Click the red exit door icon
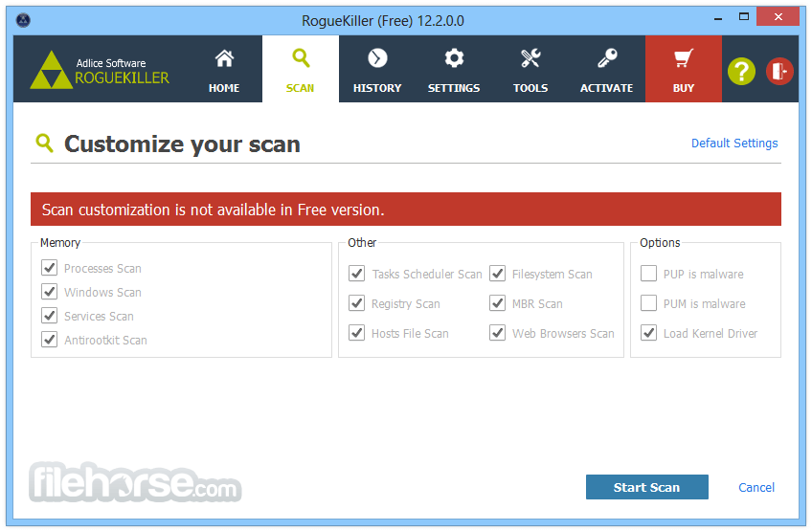This screenshot has width=812, height=531. (x=779, y=71)
